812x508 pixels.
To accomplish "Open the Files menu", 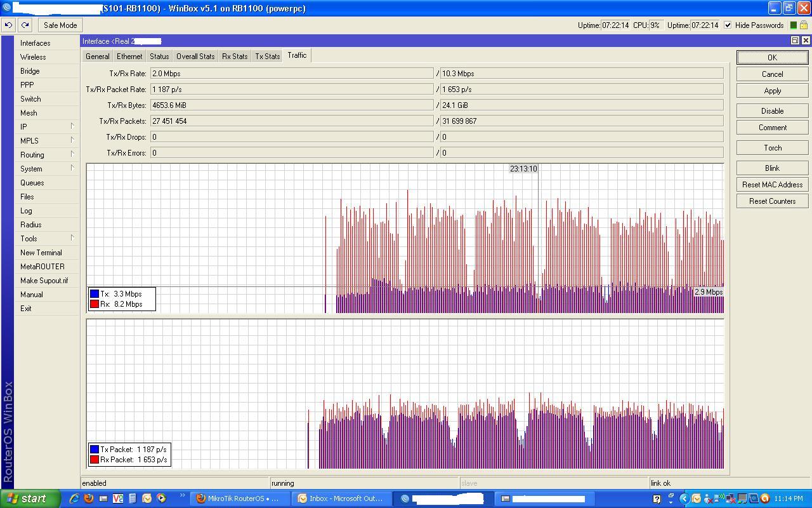I will (47, 197).
